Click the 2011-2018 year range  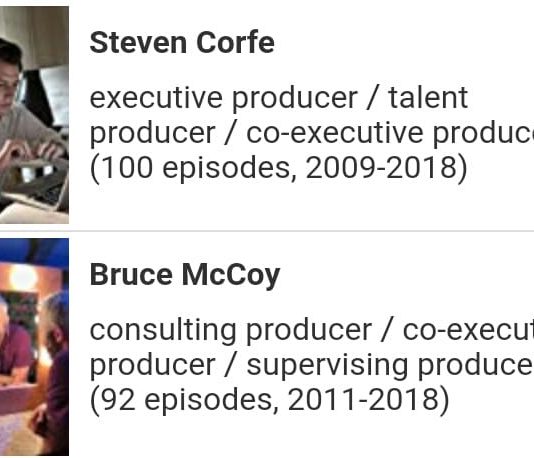tap(363, 399)
